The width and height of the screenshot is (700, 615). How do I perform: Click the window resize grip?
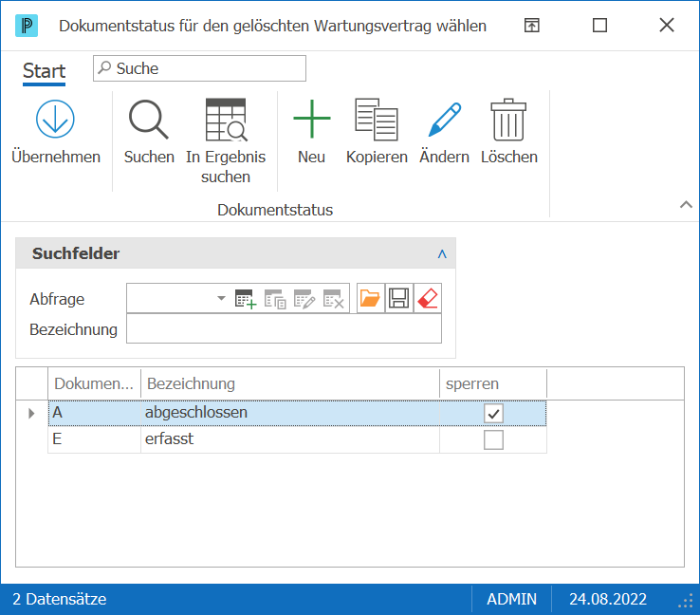(x=686, y=601)
